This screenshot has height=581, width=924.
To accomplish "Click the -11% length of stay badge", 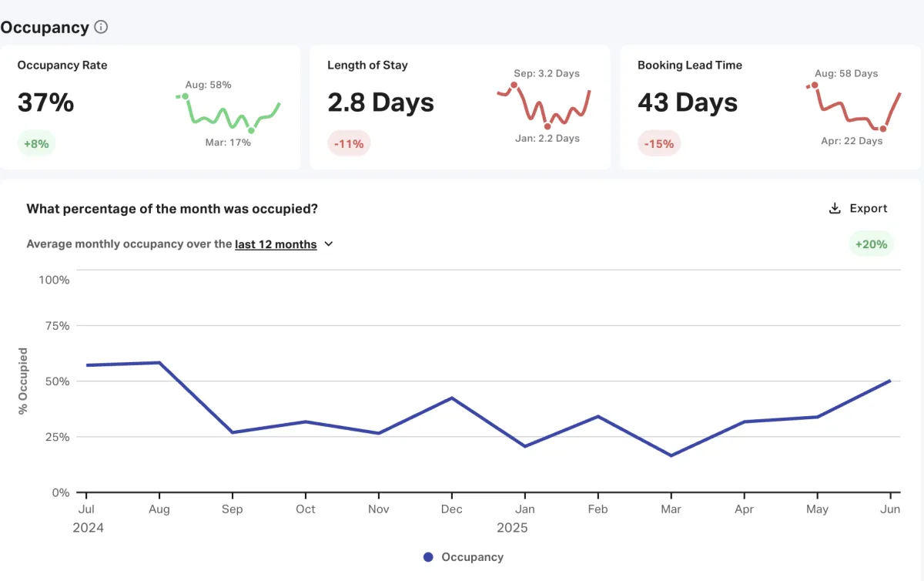I will (x=349, y=143).
